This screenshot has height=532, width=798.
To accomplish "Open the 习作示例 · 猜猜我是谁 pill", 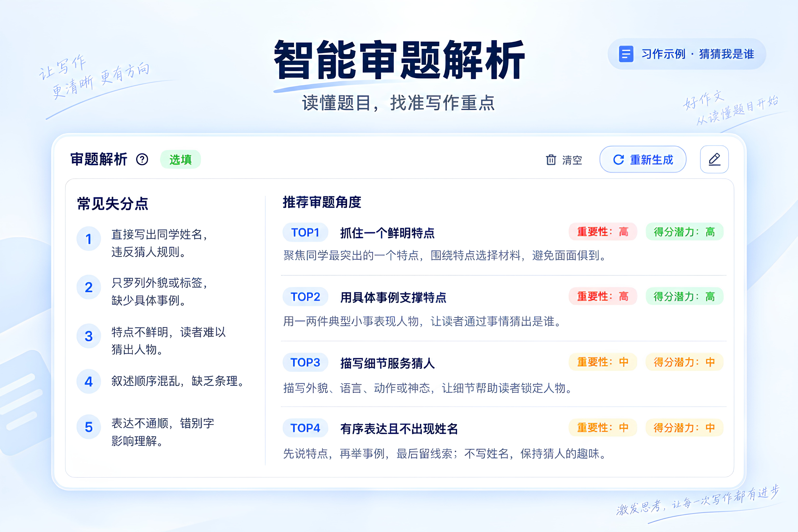I will click(x=687, y=54).
